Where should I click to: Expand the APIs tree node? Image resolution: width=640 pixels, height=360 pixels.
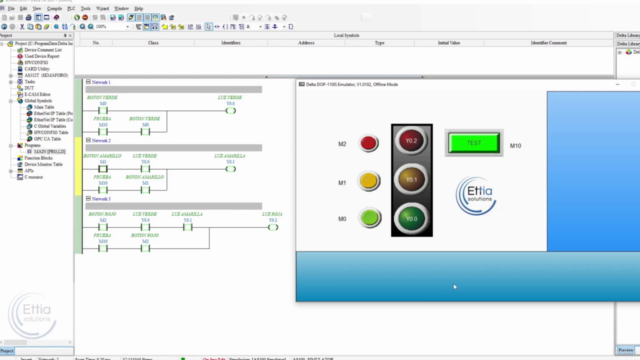pyautogui.click(x=11, y=171)
